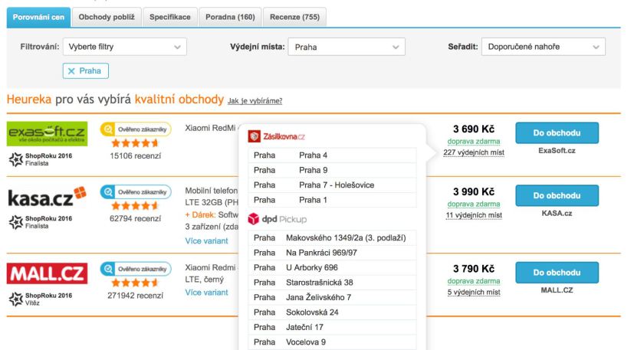Select the Praha 7 - Holešovice pickup row
Viewport: 644px width, 350px height.
[x=332, y=185]
